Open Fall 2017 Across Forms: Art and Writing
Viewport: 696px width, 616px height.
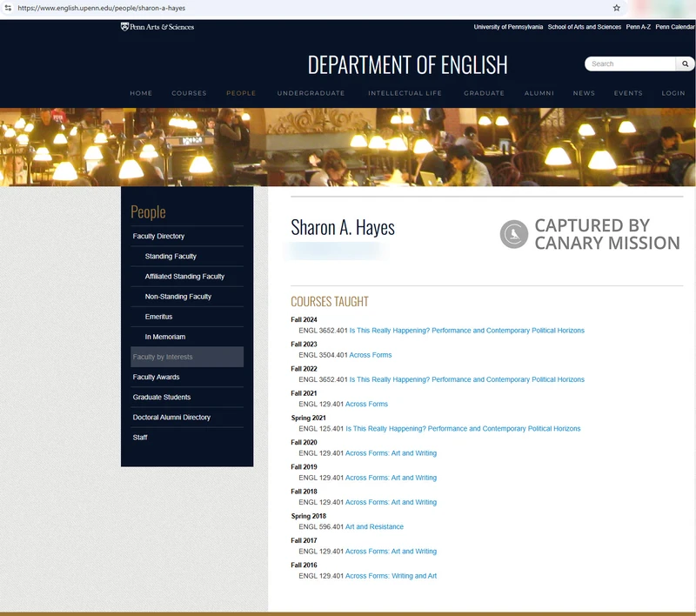(391, 552)
